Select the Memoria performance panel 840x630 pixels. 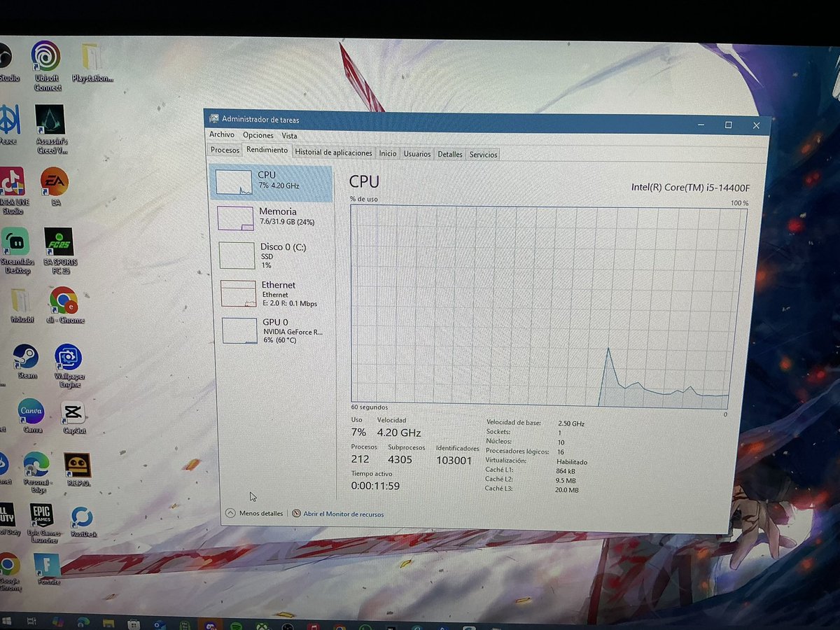(x=273, y=218)
